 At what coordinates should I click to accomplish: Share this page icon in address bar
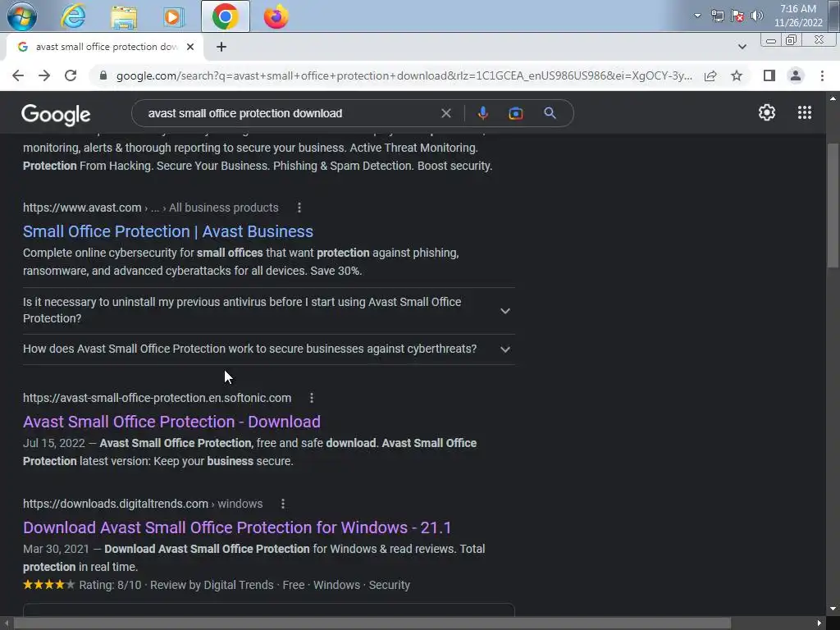710,75
